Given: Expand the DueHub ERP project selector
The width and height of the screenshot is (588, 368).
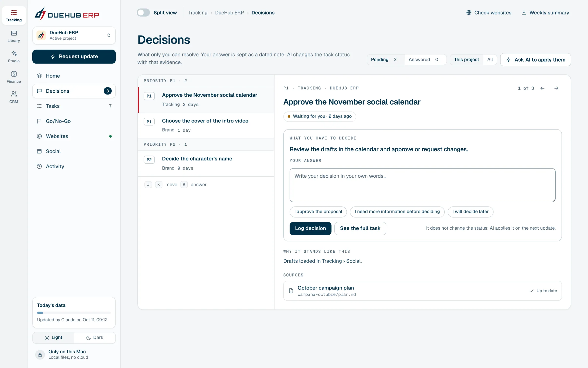Looking at the screenshot, I should coord(74,36).
